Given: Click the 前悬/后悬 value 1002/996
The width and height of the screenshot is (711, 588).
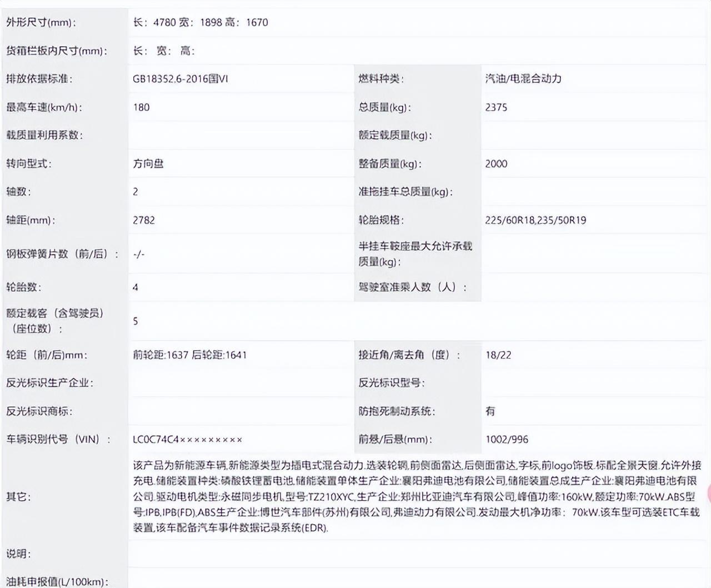Looking at the screenshot, I should click(507, 440).
